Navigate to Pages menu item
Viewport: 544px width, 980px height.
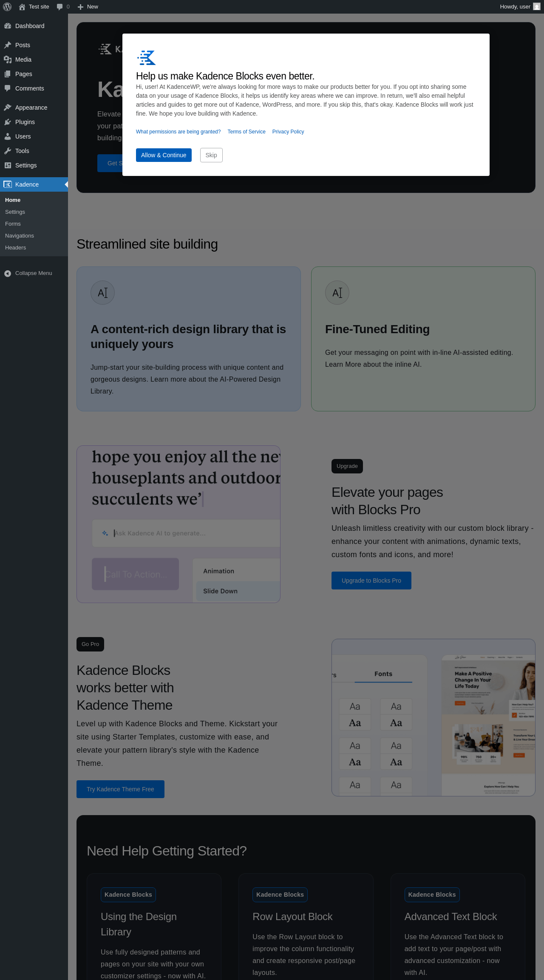[34, 74]
